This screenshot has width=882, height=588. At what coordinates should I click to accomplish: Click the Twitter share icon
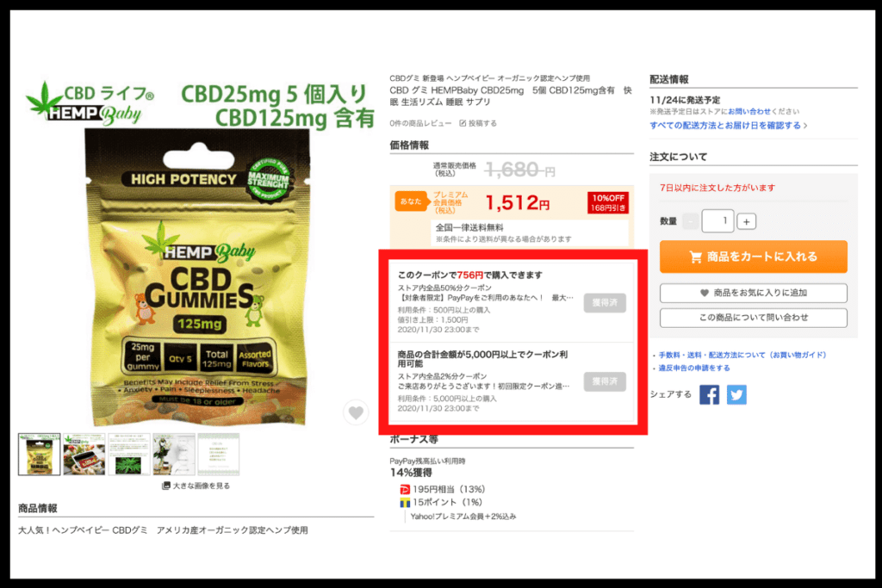click(x=736, y=394)
